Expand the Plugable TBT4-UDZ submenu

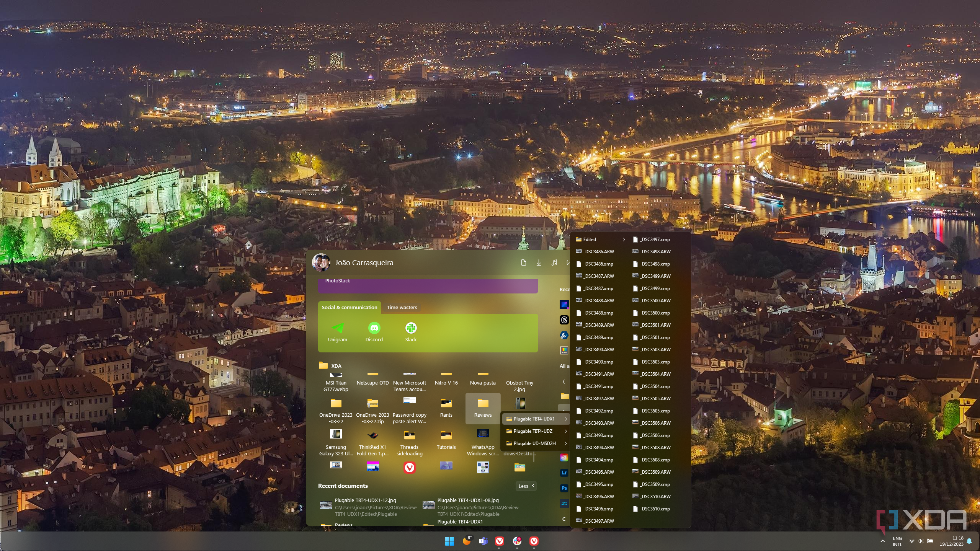[536, 431]
